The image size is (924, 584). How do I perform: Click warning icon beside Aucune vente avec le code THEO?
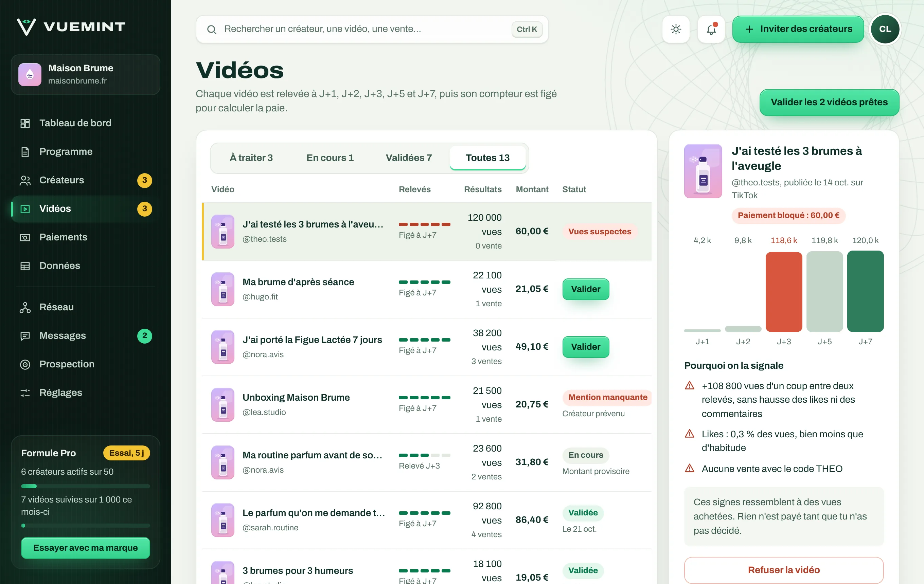point(690,468)
